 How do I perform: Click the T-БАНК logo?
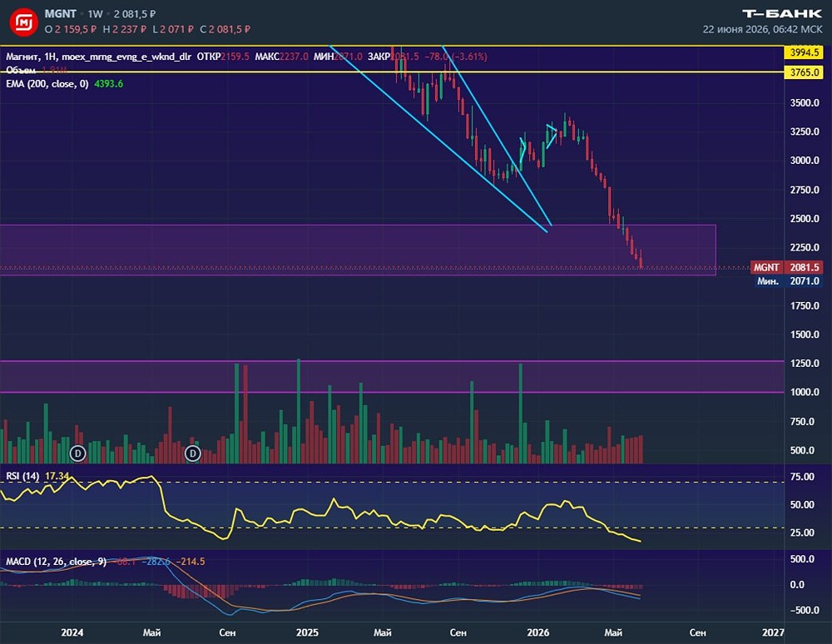coord(782,13)
